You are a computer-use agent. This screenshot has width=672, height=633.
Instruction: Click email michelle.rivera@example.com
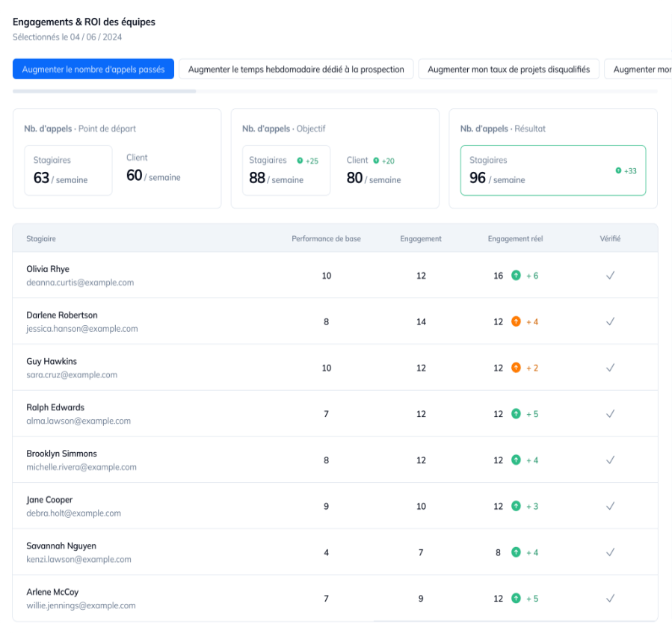tap(81, 467)
